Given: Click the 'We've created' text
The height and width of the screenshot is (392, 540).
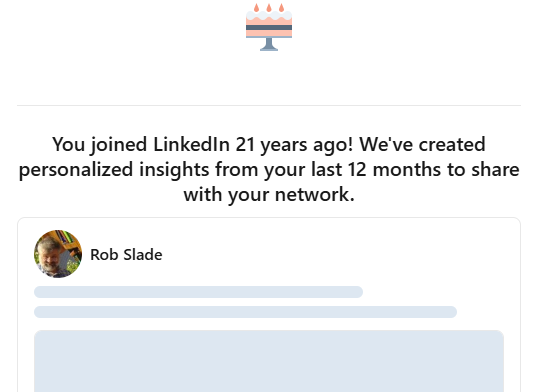Looking at the screenshot, I should coord(422,144).
